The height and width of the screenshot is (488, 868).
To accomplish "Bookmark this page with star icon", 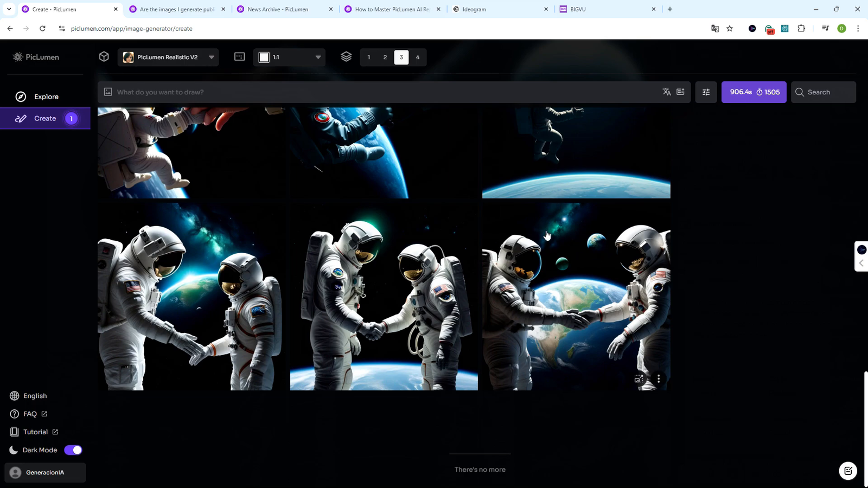I will point(730,29).
